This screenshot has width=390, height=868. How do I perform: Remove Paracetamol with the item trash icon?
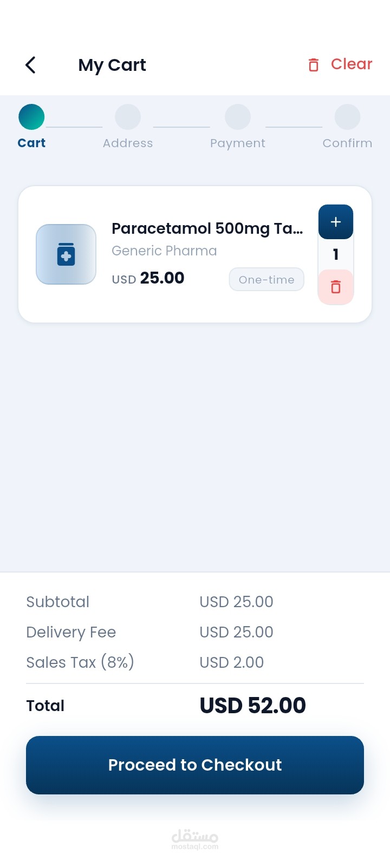[336, 287]
